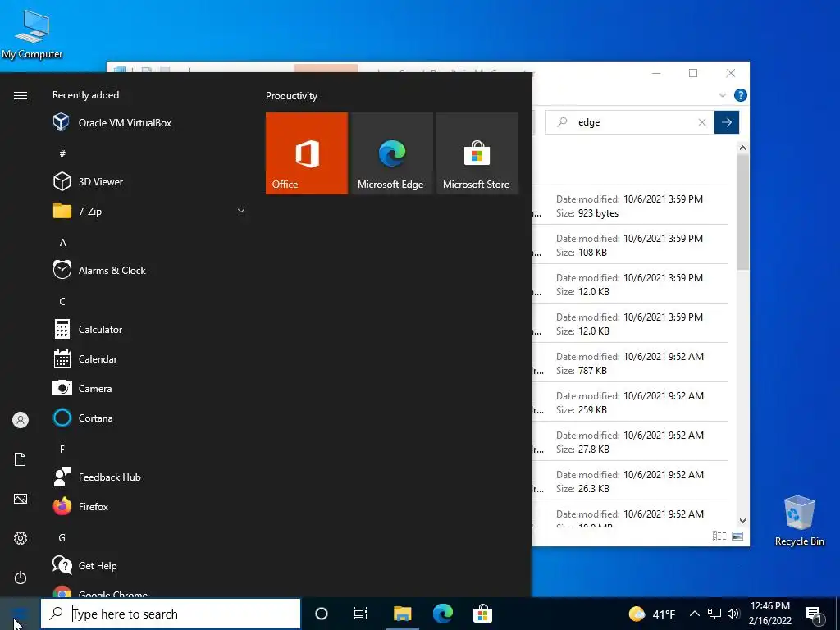
Task: Open Feedback Hub
Action: point(97,477)
